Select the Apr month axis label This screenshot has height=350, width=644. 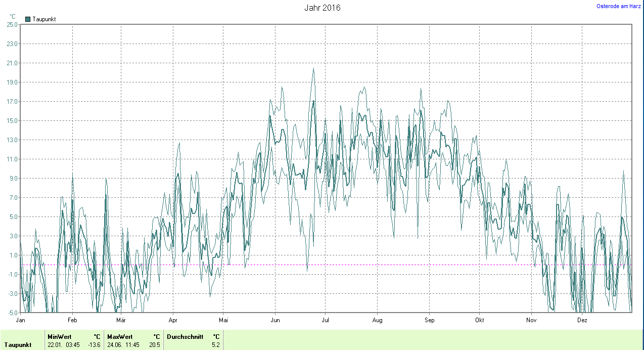pos(173,320)
